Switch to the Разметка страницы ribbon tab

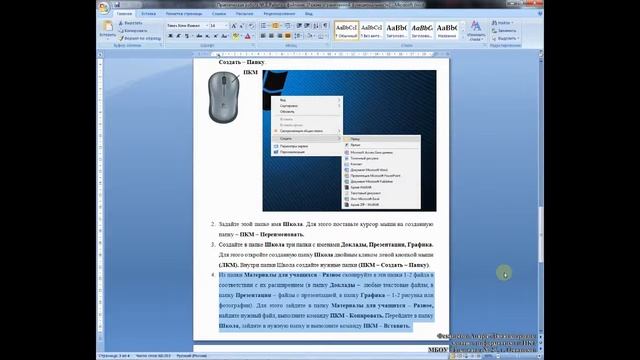[x=184, y=13]
